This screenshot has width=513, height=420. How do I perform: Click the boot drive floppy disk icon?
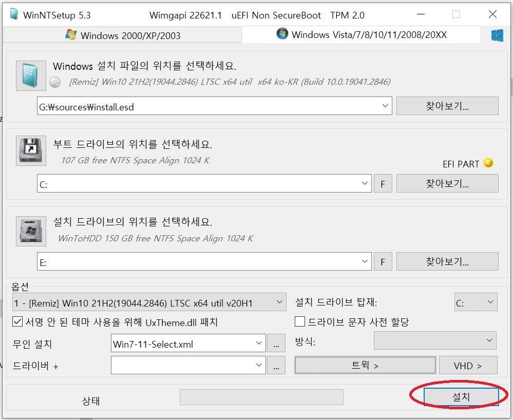[x=31, y=150]
